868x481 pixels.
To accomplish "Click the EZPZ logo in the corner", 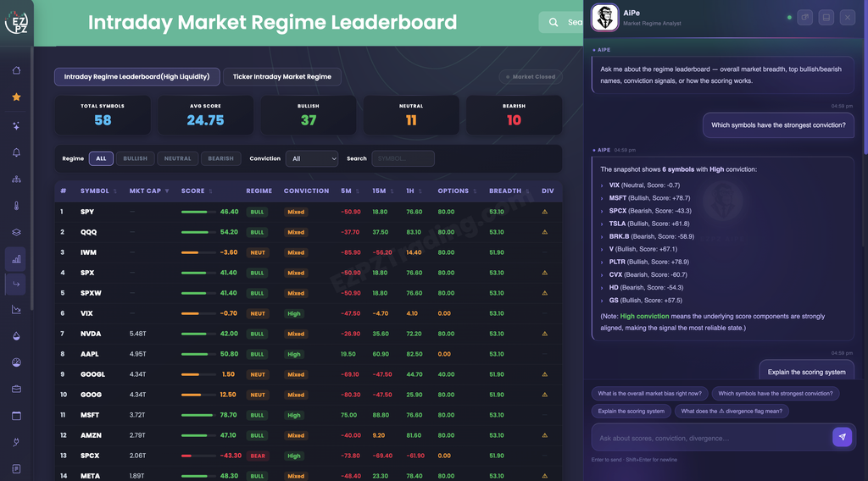I will click(x=16, y=22).
